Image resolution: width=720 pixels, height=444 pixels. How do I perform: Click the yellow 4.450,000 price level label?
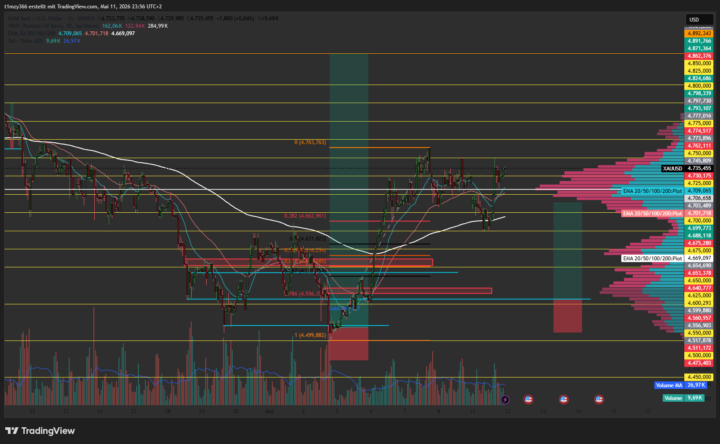(699, 377)
